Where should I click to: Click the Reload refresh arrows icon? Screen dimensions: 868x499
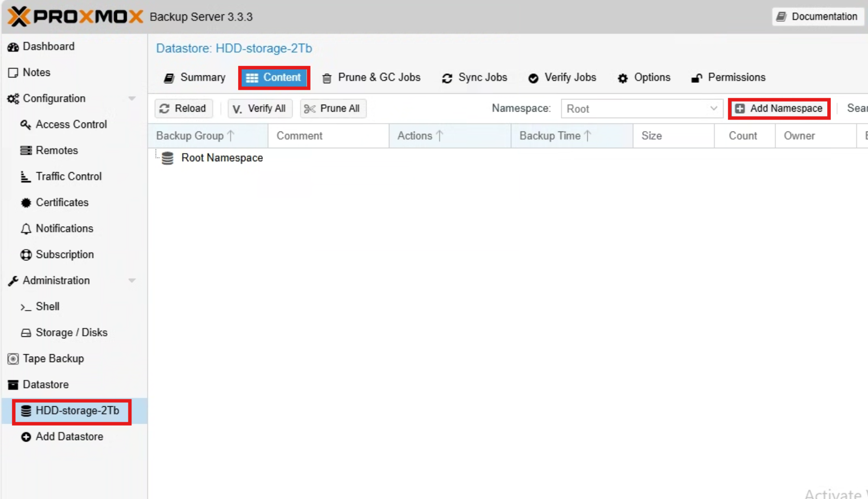[165, 109]
